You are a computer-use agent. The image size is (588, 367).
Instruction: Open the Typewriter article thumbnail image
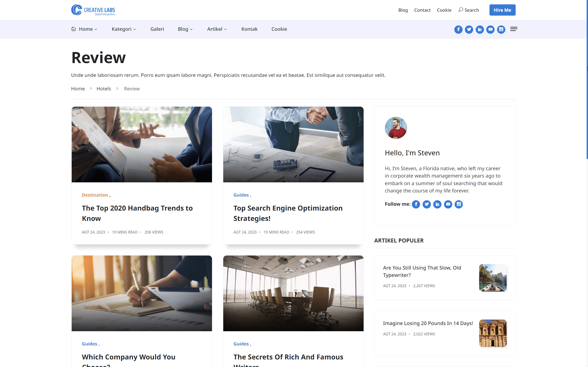(493, 278)
